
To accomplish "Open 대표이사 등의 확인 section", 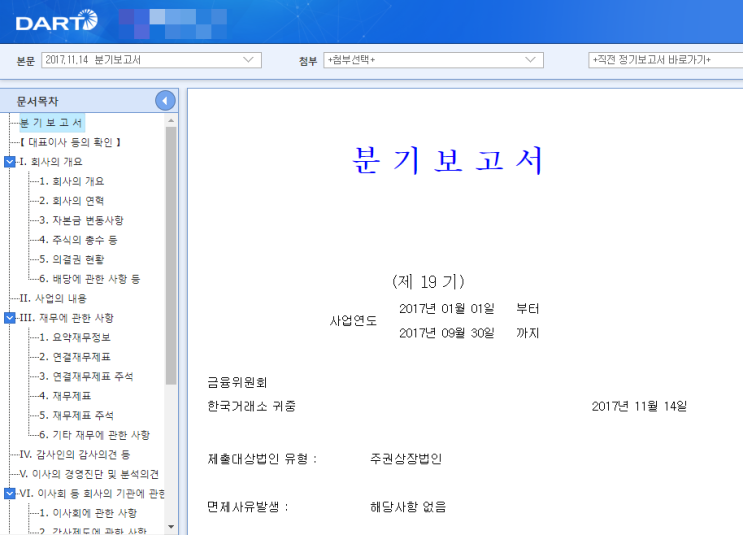I will click(x=71, y=142).
